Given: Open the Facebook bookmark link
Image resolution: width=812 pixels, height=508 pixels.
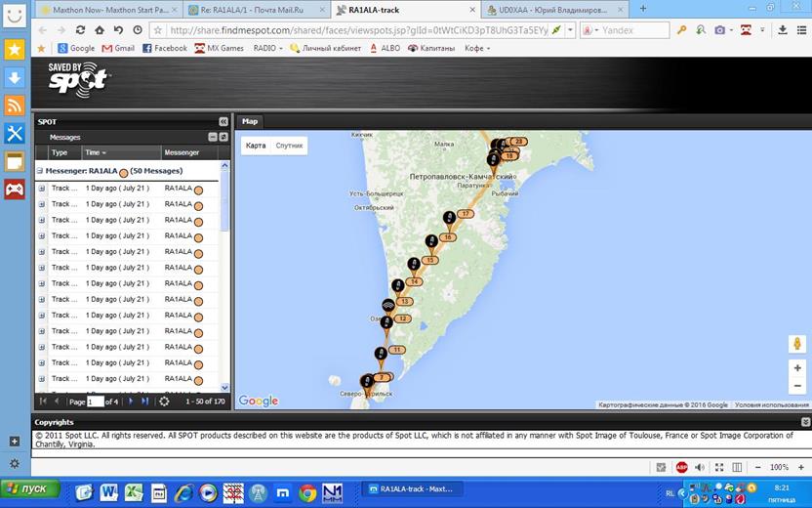Looking at the screenshot, I should 165,48.
